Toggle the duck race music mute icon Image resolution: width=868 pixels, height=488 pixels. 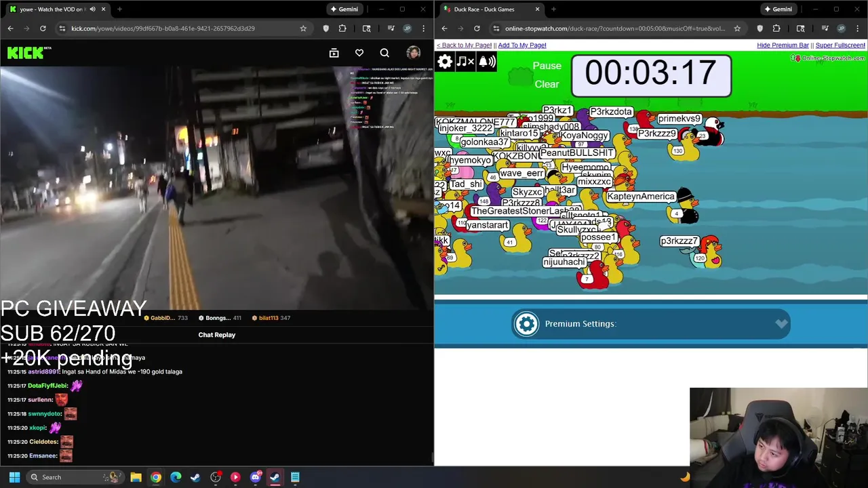click(x=466, y=62)
